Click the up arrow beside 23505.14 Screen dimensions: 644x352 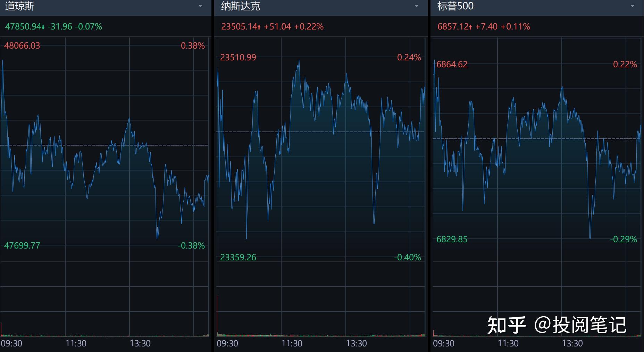click(259, 26)
